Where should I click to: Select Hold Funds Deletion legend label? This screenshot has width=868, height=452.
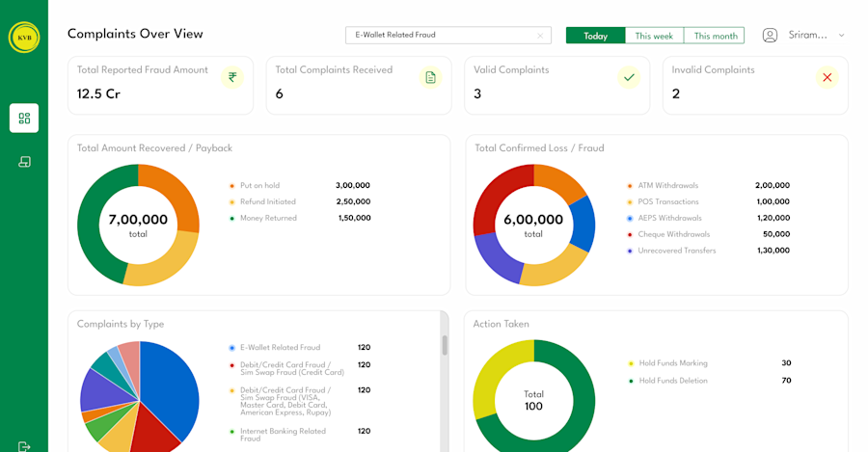673,380
